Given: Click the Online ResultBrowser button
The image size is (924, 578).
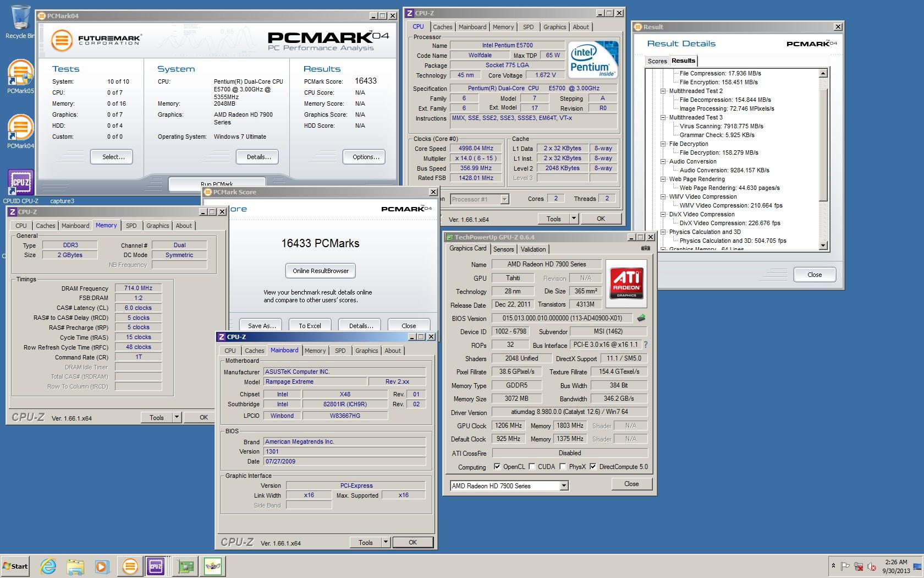Looking at the screenshot, I should 321,270.
